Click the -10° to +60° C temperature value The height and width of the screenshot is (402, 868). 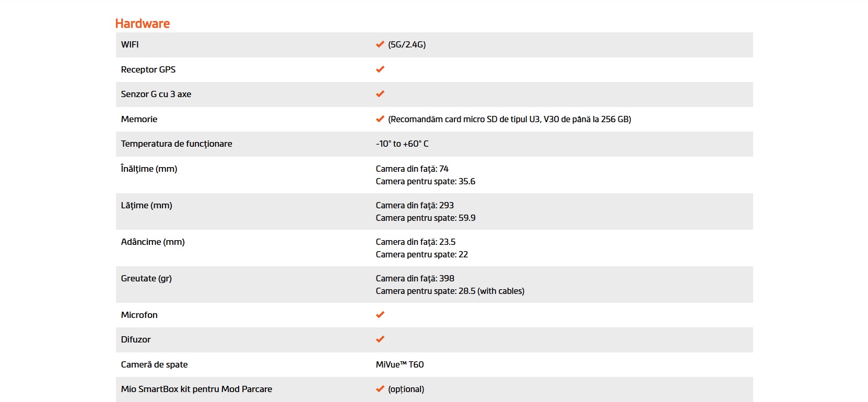point(402,144)
